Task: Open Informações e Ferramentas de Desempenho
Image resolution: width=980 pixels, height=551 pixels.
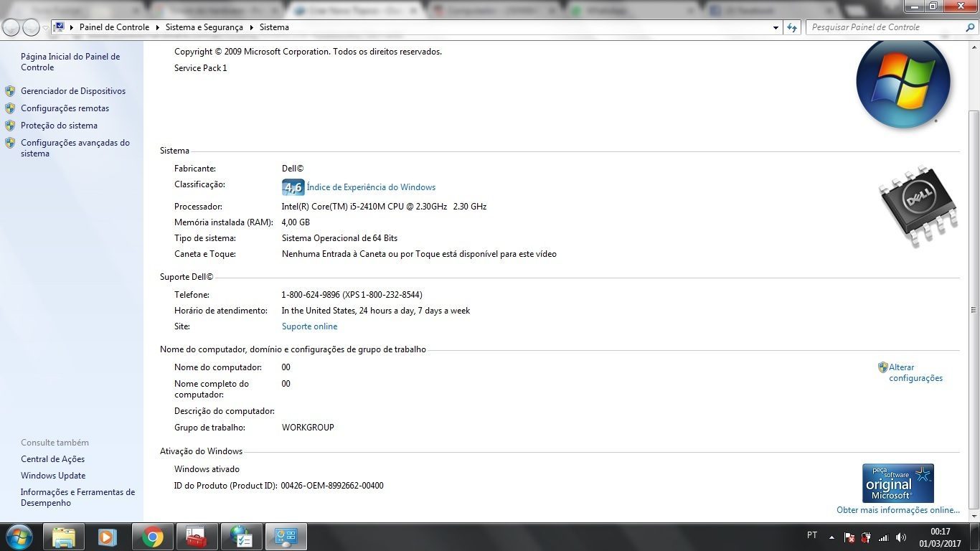Action: (77, 497)
